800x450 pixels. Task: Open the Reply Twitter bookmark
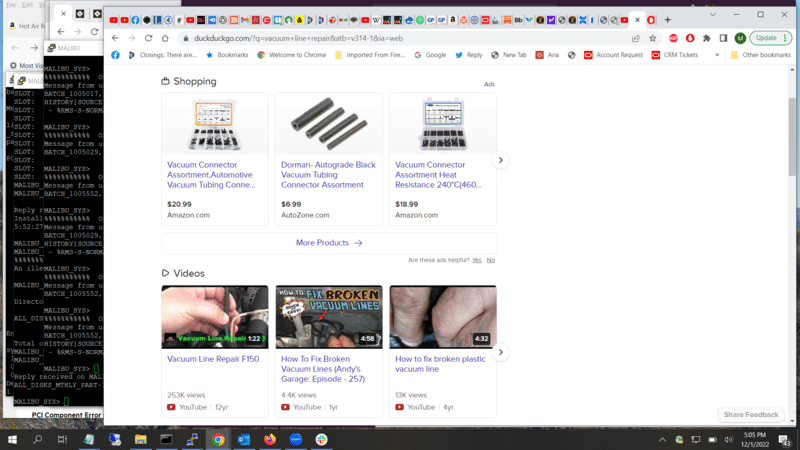468,55
